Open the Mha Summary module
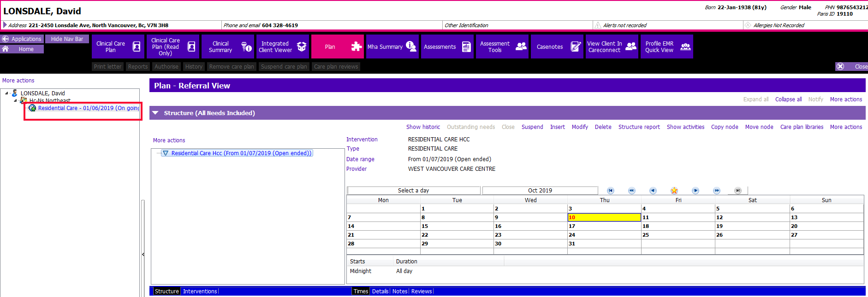This screenshot has height=297, width=868. coord(392,47)
